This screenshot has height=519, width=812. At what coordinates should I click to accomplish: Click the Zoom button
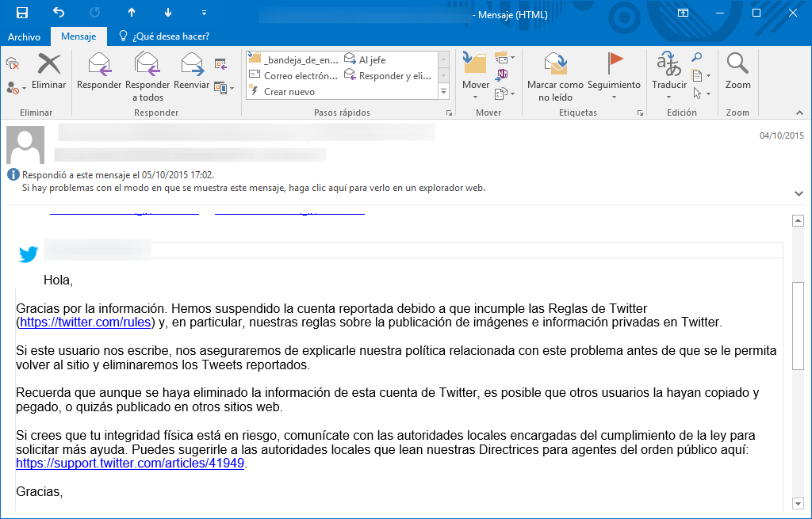[x=738, y=72]
